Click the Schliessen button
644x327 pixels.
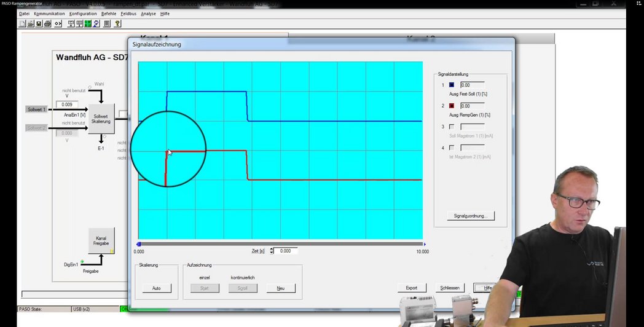450,288
